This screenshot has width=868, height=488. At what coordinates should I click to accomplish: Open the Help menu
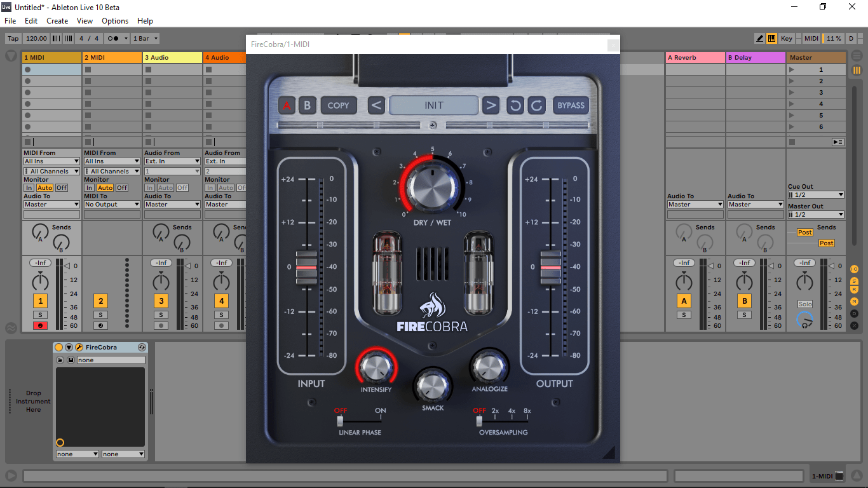click(145, 21)
